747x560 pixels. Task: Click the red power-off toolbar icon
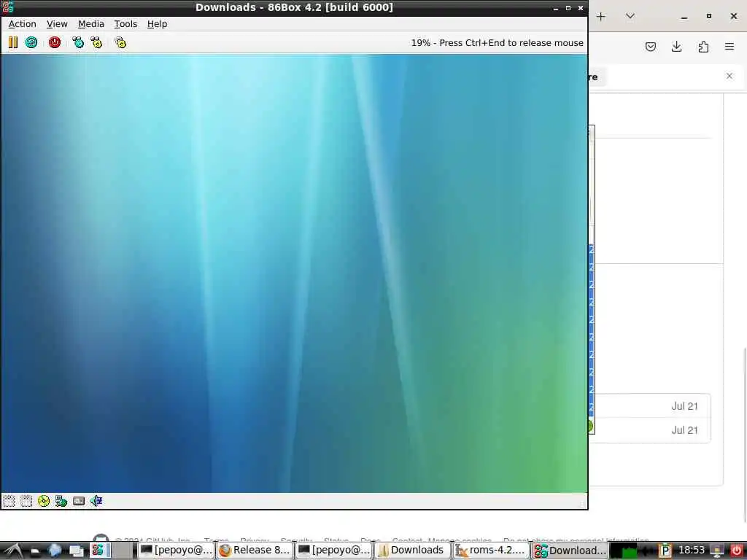point(54,43)
